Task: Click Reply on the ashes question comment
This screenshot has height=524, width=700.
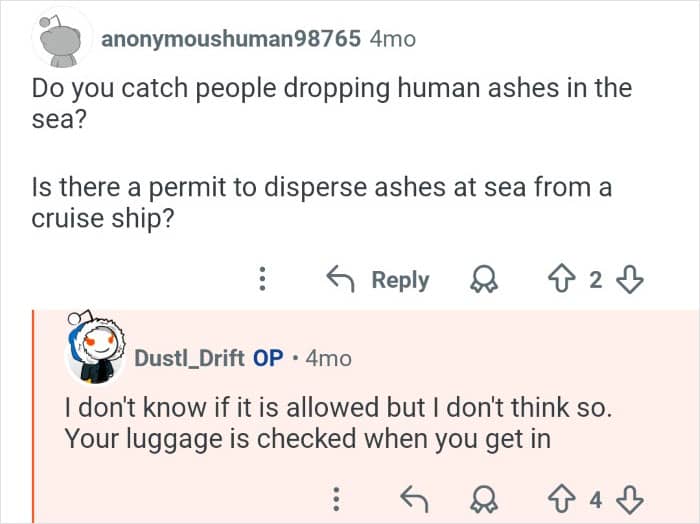Action: 380,281
